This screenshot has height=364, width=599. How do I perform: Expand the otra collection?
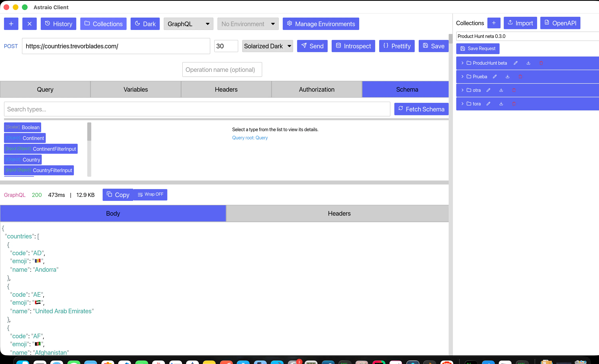tap(462, 90)
